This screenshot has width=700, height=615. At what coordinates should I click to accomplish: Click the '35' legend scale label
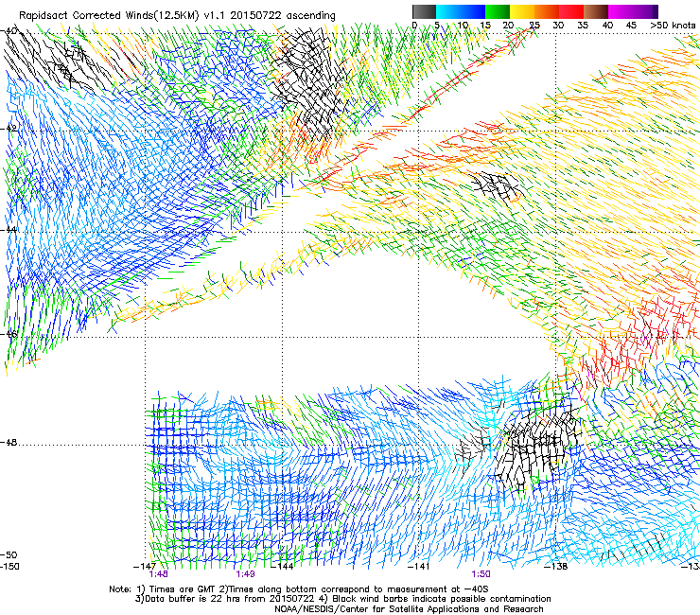582,25
